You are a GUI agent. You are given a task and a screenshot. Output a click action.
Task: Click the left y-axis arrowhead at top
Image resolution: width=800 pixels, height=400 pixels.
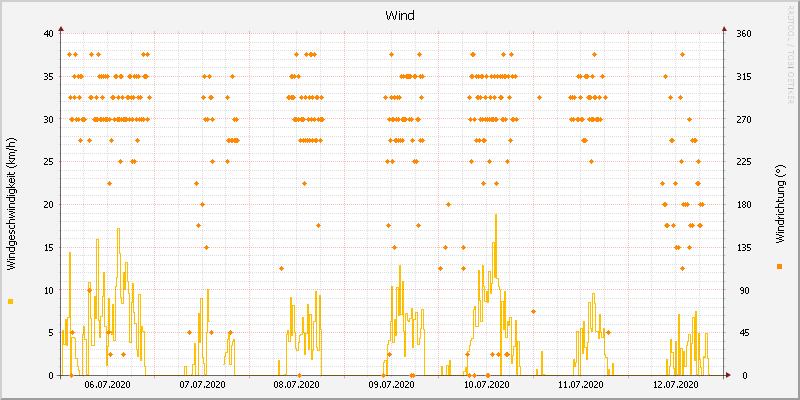coord(61,29)
